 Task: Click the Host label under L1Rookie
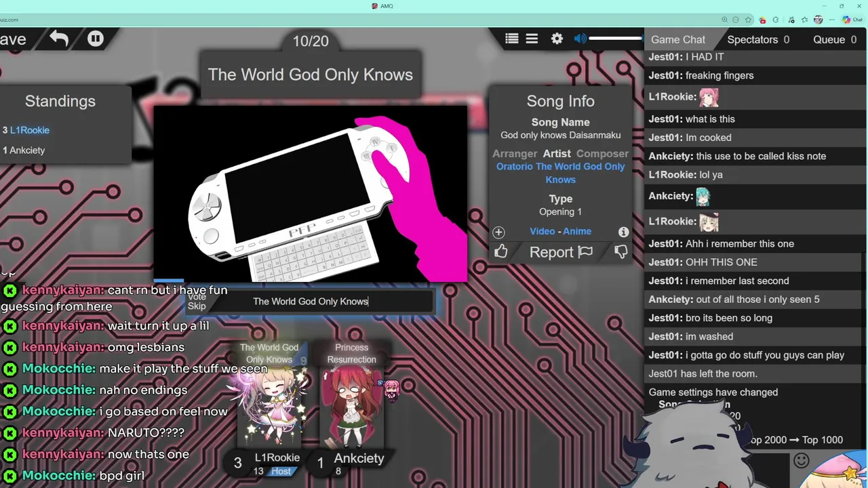tap(281, 472)
